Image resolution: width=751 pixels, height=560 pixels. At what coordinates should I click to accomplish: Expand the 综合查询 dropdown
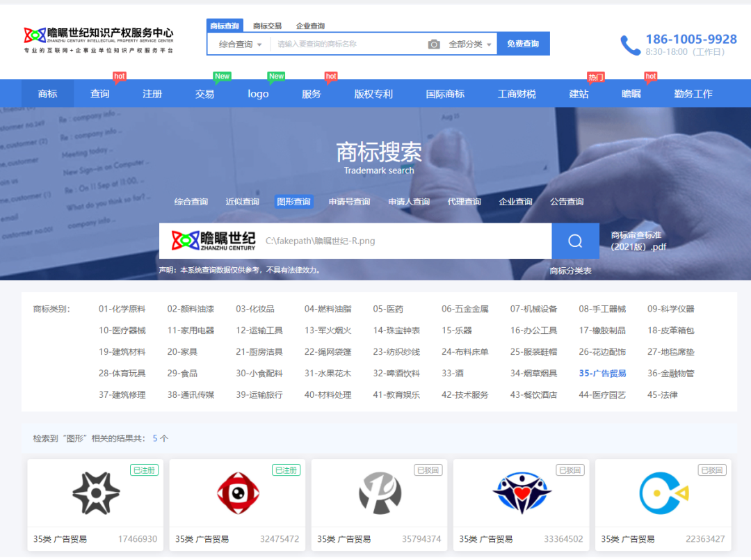[x=240, y=45]
